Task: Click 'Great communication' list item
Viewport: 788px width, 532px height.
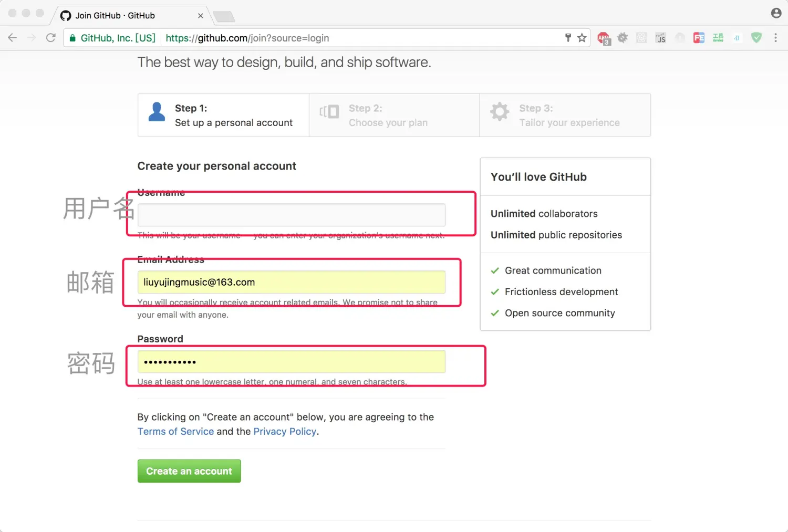Action: coord(553,270)
